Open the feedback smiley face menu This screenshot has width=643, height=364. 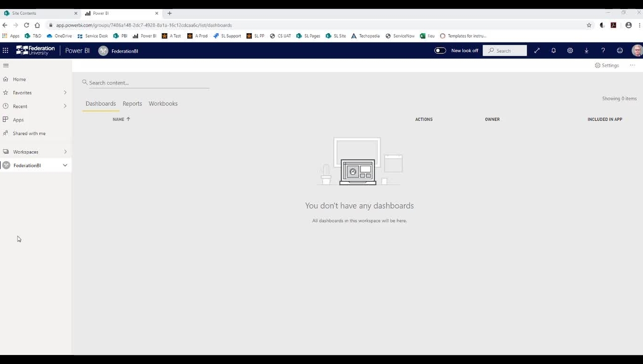[620, 51]
